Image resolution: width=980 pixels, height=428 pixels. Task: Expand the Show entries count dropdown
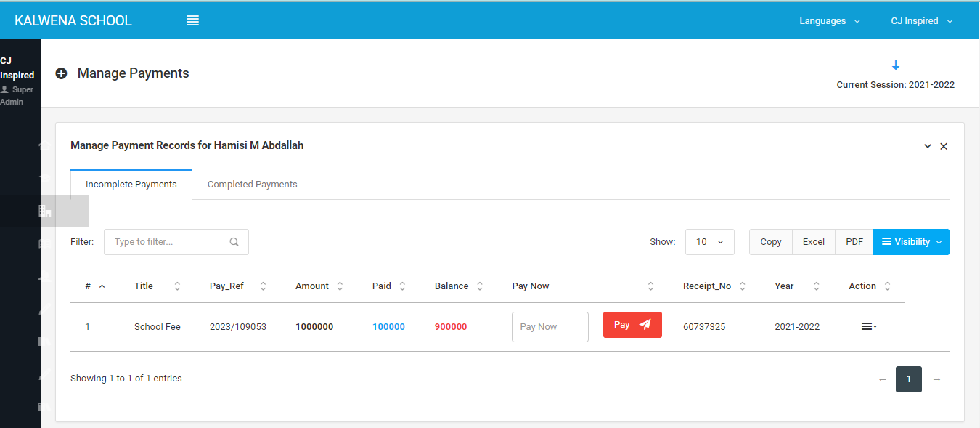tap(709, 242)
